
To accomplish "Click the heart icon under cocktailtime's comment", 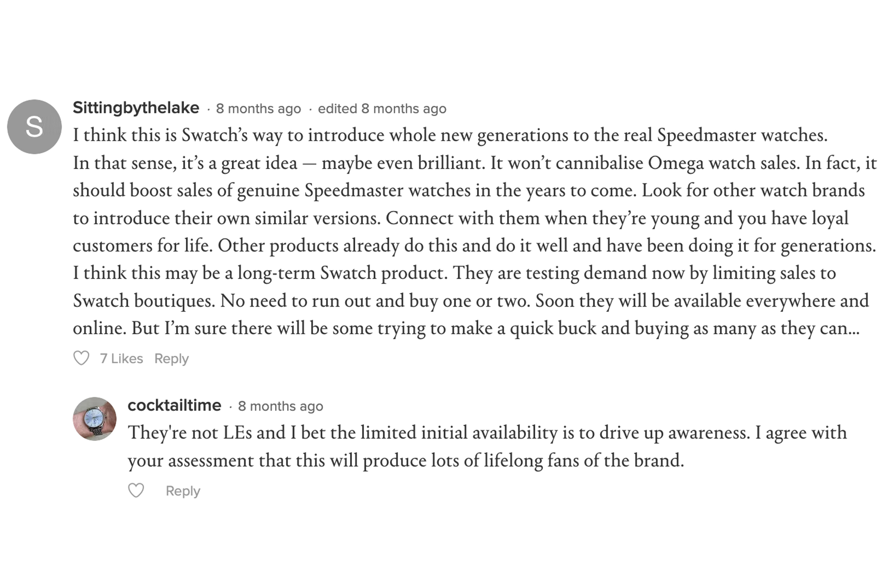I will point(136,490).
